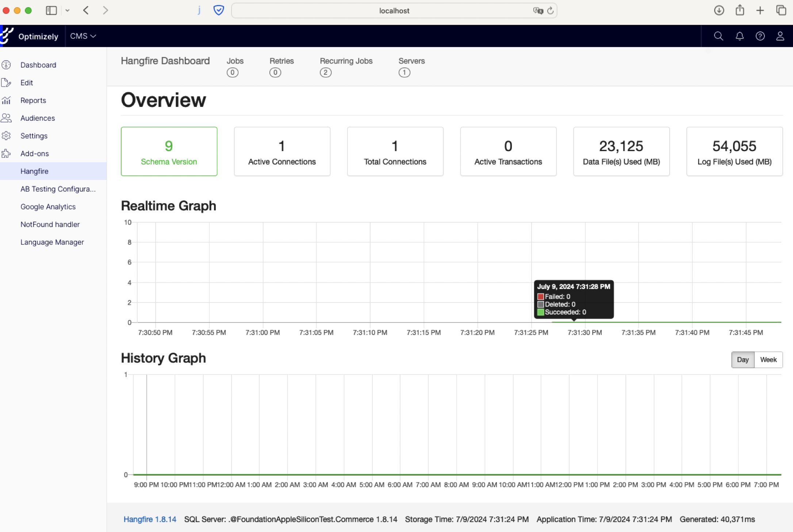Open the Safari downloads icon
Screen dimensions: 793x532
(x=719, y=10)
